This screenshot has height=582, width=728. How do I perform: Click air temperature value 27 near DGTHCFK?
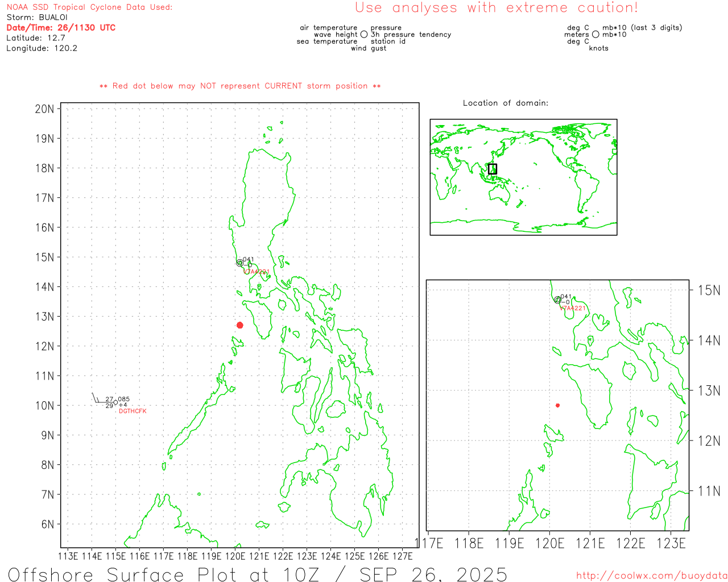109,400
